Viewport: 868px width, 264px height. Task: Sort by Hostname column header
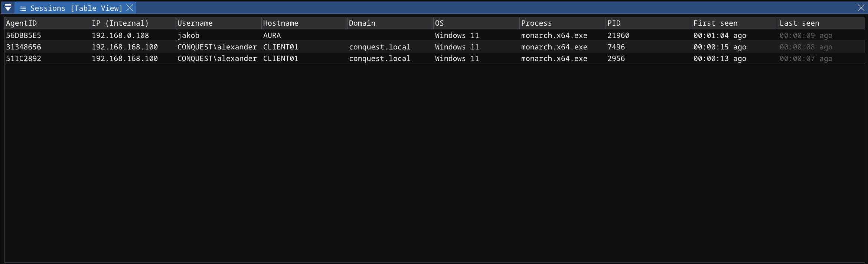(281, 23)
